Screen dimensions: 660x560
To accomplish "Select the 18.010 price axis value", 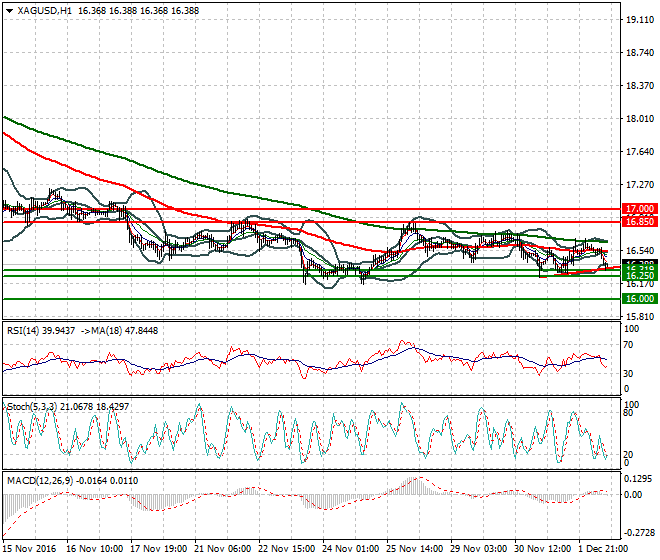I will point(640,119).
